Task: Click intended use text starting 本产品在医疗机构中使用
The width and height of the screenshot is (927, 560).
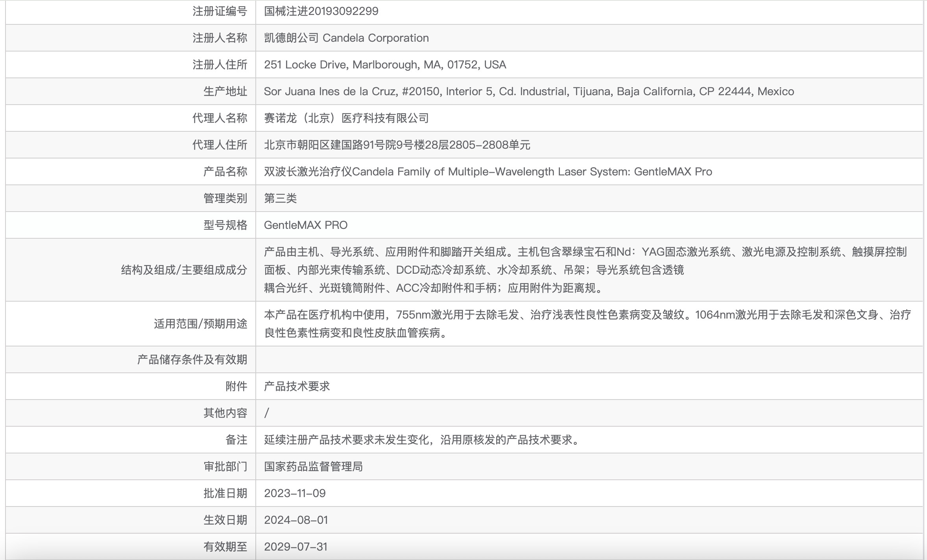Action: (587, 324)
